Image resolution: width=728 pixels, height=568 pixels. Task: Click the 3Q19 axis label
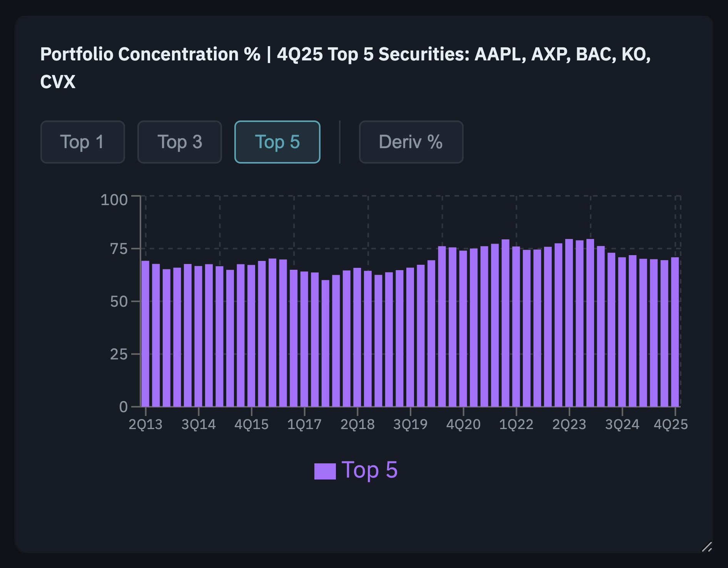pos(411,424)
